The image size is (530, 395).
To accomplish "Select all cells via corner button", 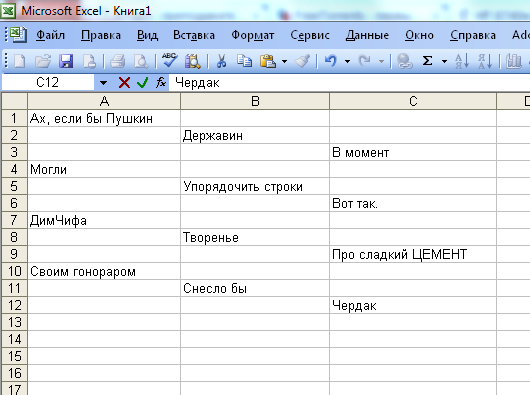I will point(15,101).
